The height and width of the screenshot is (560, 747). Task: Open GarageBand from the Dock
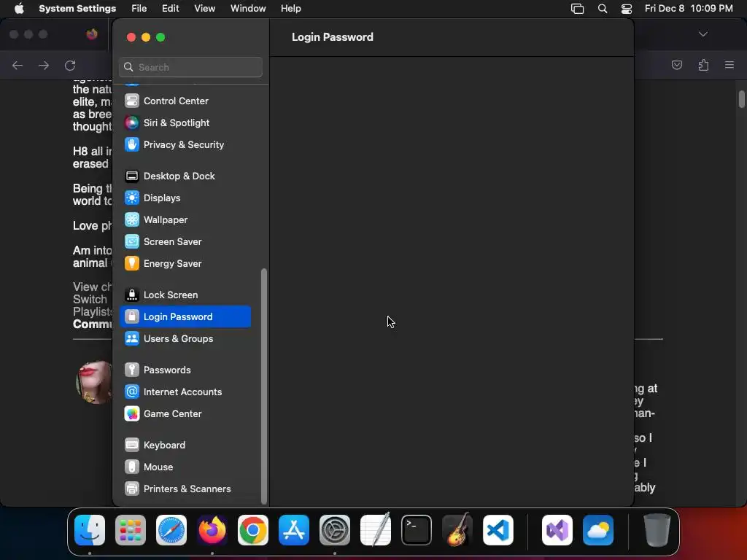(x=458, y=530)
